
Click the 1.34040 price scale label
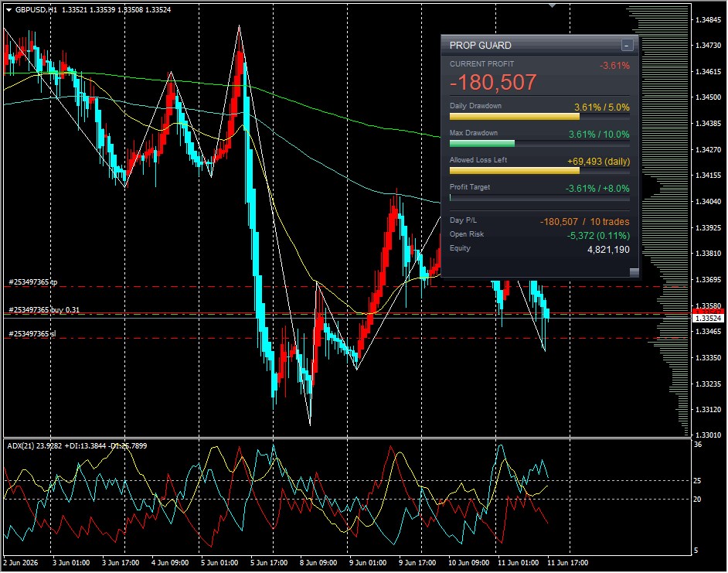click(x=708, y=201)
